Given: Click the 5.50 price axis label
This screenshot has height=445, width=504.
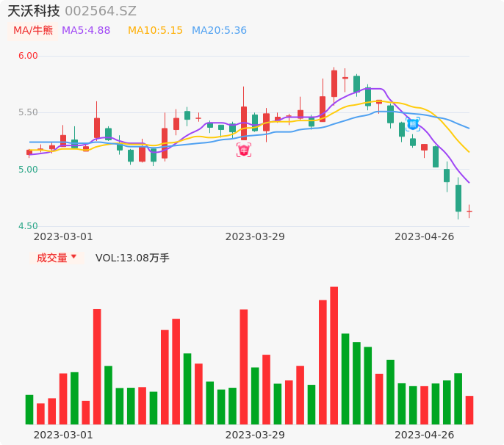Looking at the screenshot, I should [28, 112].
